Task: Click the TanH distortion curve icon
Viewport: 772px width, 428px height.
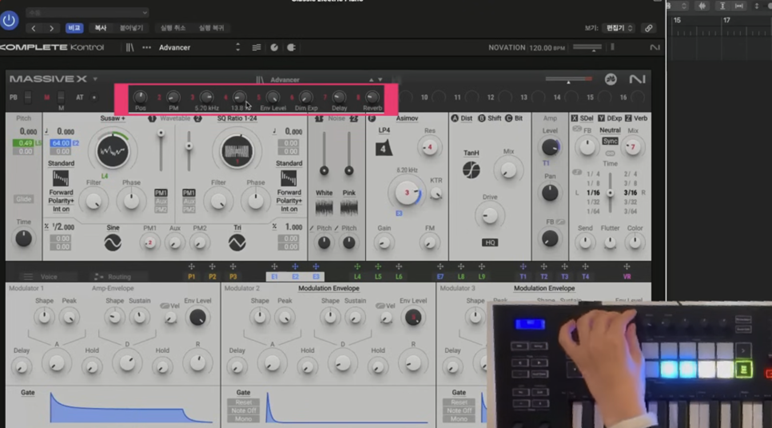Action: click(x=471, y=170)
